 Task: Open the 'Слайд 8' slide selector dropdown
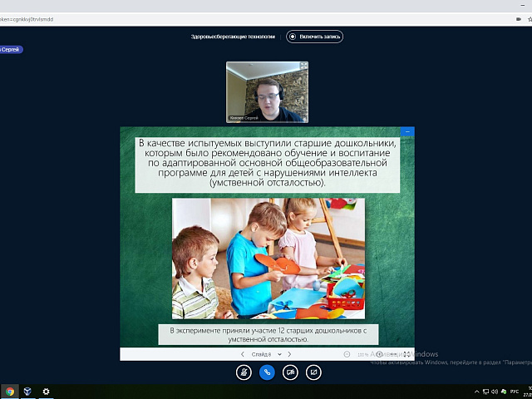click(x=266, y=354)
